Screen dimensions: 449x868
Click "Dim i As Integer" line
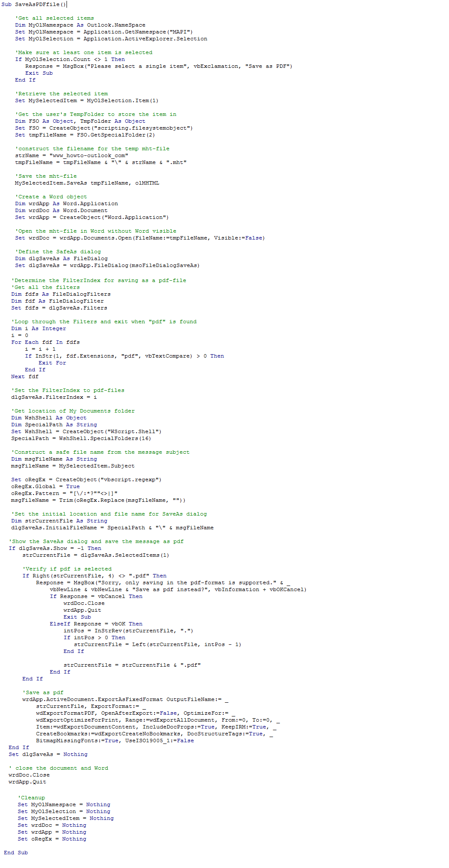point(39,328)
